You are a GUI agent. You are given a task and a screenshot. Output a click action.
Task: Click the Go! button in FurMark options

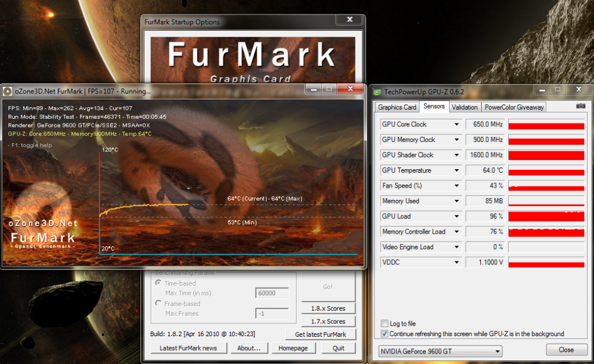(328, 287)
